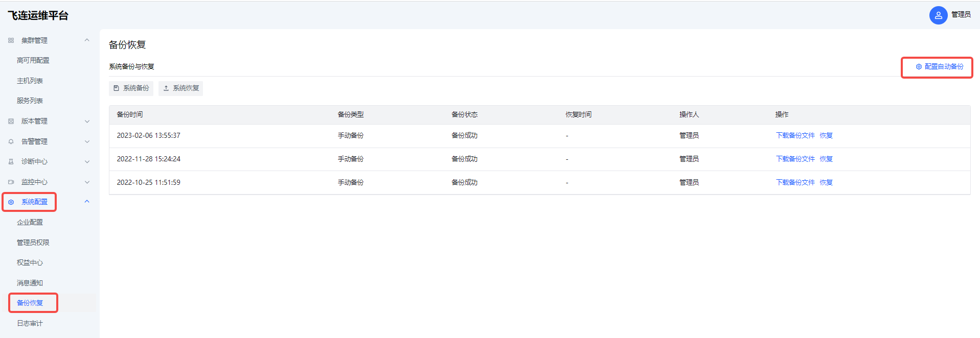Select the 版本管理 menu label

tap(34, 122)
